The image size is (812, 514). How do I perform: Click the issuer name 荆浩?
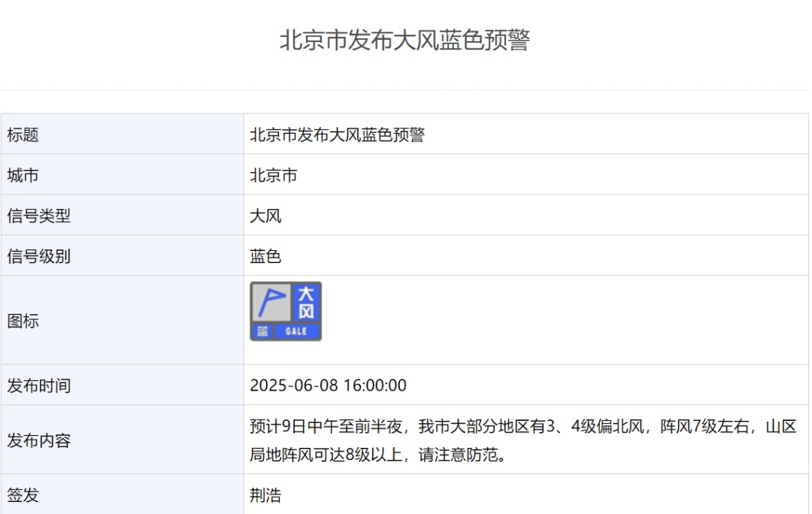click(265, 496)
